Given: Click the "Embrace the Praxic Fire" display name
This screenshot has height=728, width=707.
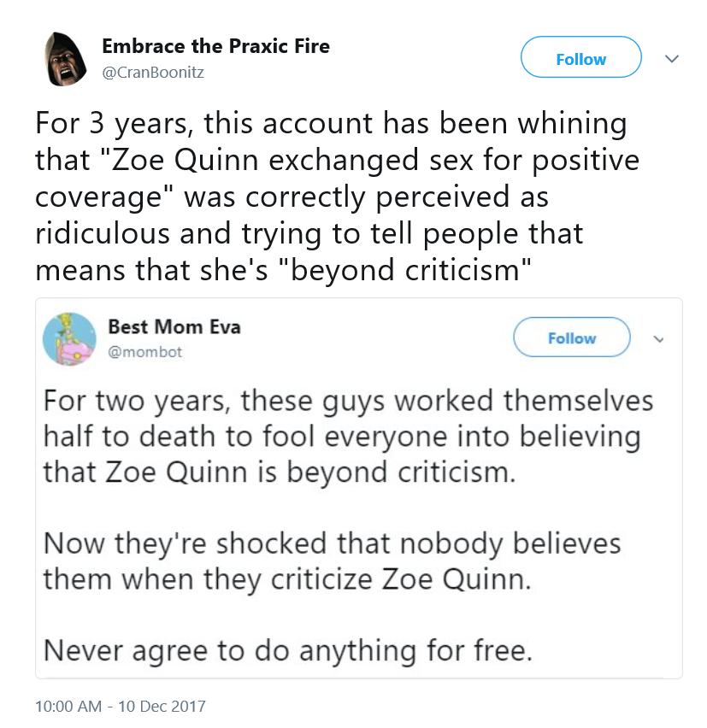Looking at the screenshot, I should pos(215,46).
